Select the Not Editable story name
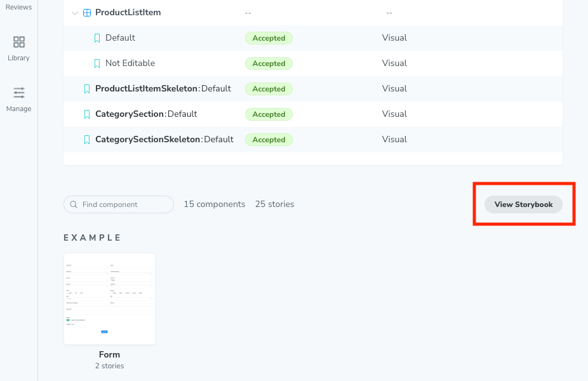Image resolution: width=588 pixels, height=381 pixels. [130, 63]
